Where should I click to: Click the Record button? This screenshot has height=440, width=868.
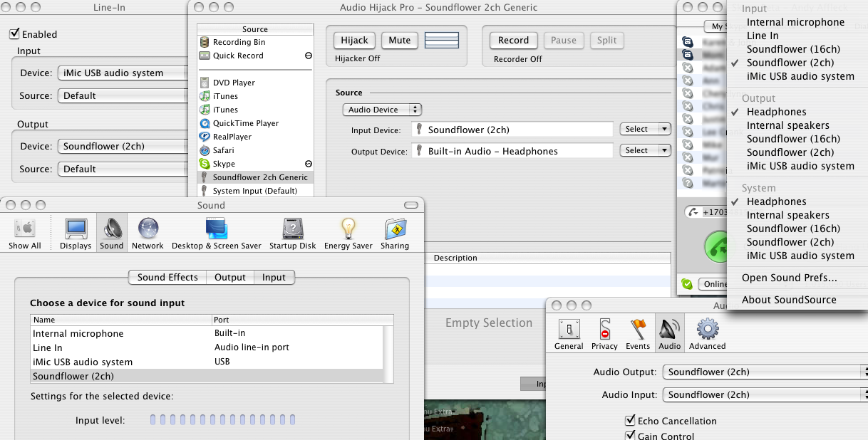pyautogui.click(x=513, y=41)
